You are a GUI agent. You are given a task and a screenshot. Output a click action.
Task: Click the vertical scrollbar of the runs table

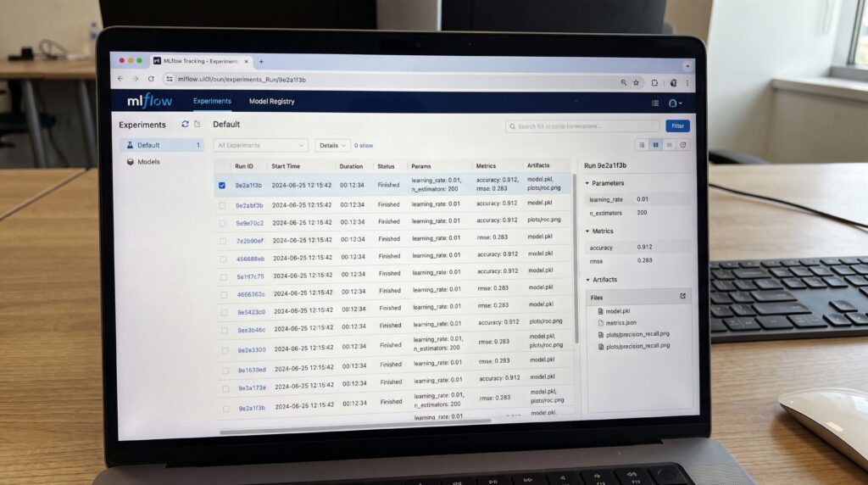576,258
